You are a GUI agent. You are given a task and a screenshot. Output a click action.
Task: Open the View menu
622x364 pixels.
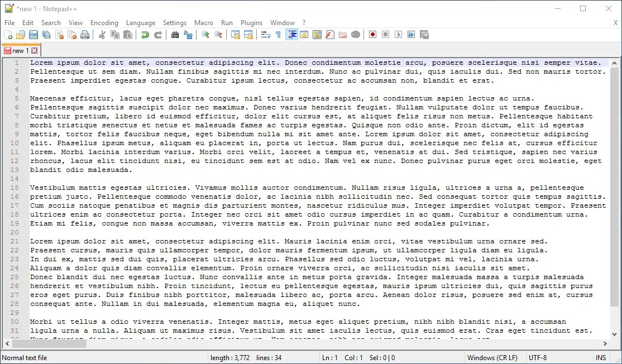pyautogui.click(x=75, y=22)
